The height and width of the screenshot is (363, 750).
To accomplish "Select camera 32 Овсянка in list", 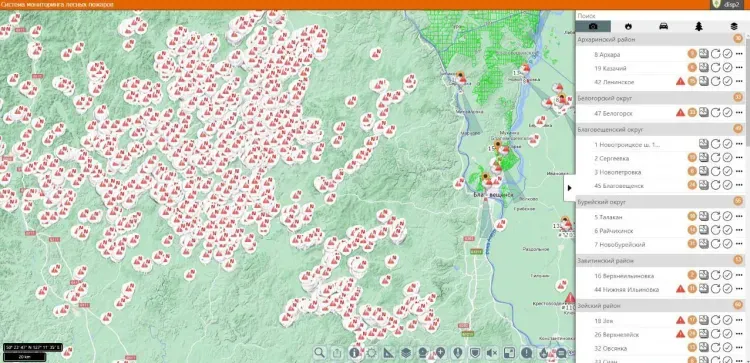I will tap(611, 348).
